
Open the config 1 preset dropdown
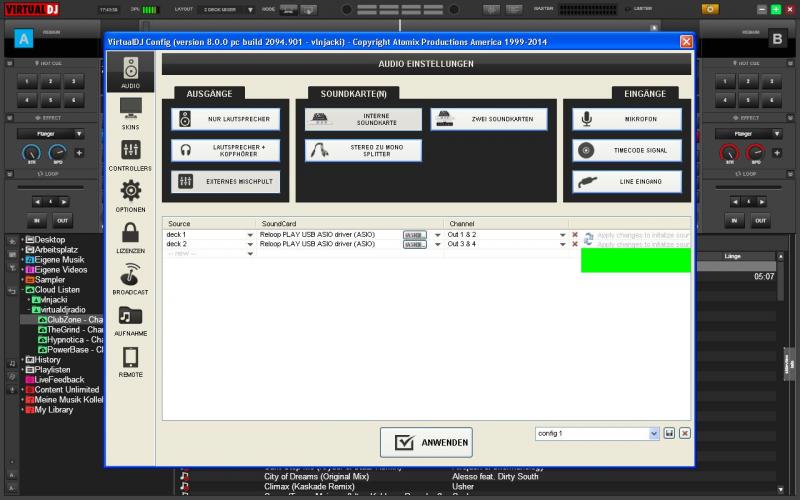tap(654, 433)
